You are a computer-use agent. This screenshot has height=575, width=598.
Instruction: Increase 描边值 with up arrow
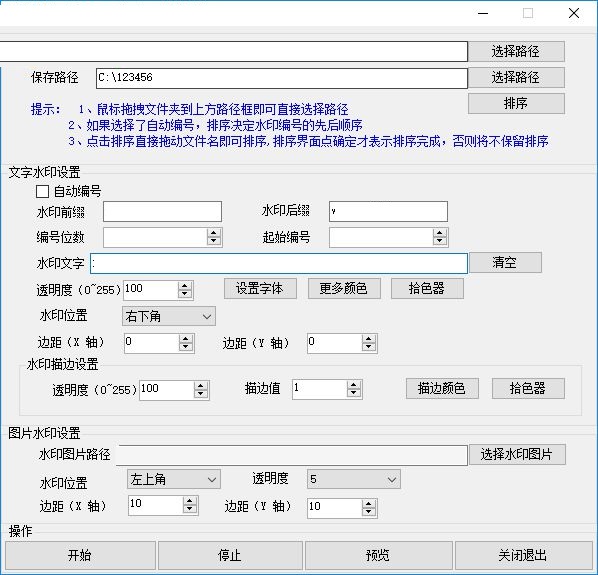[354, 385]
